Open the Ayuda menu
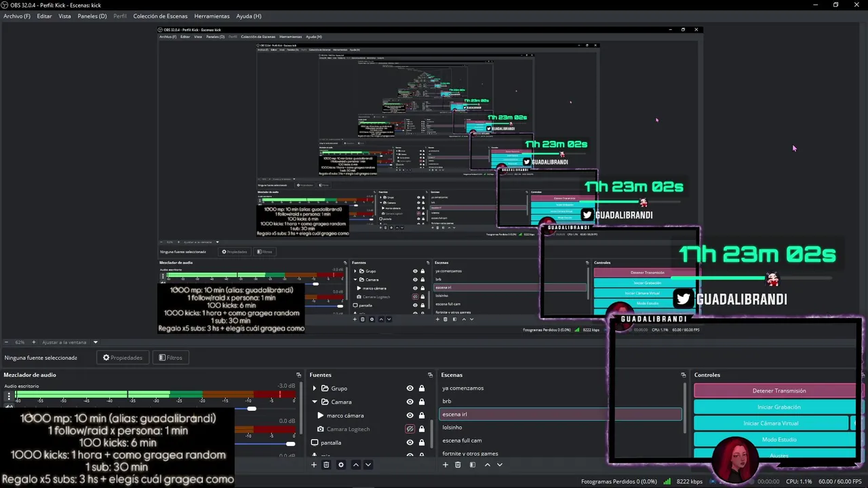 click(248, 16)
